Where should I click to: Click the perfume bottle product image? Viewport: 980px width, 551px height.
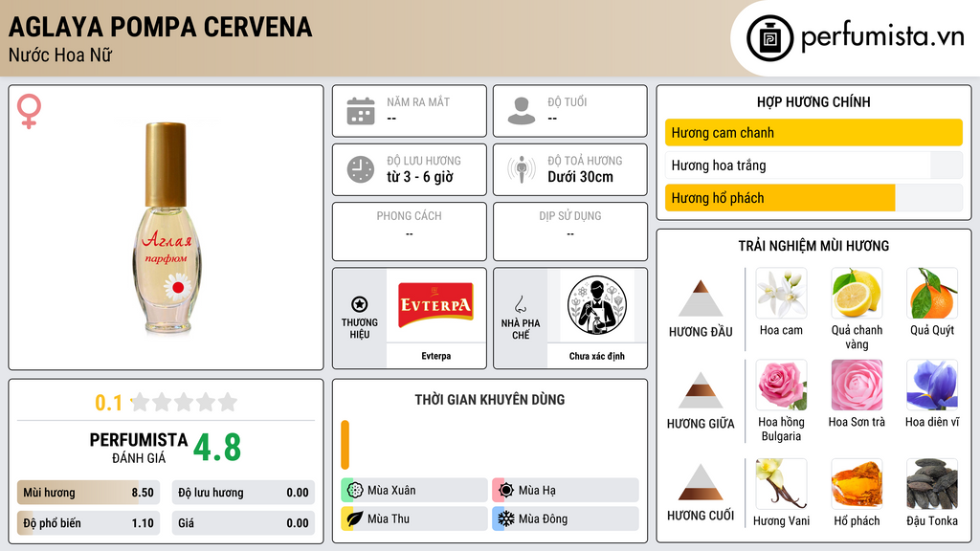coord(166,228)
